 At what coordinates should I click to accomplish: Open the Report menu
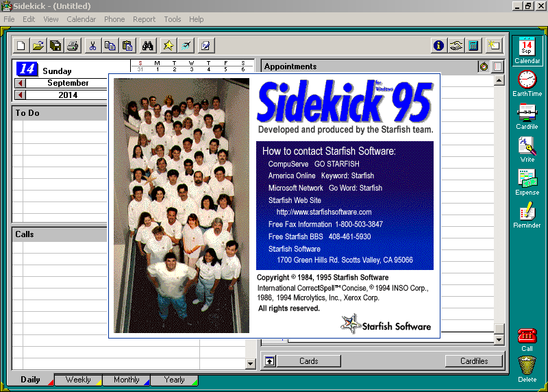pyautogui.click(x=144, y=19)
